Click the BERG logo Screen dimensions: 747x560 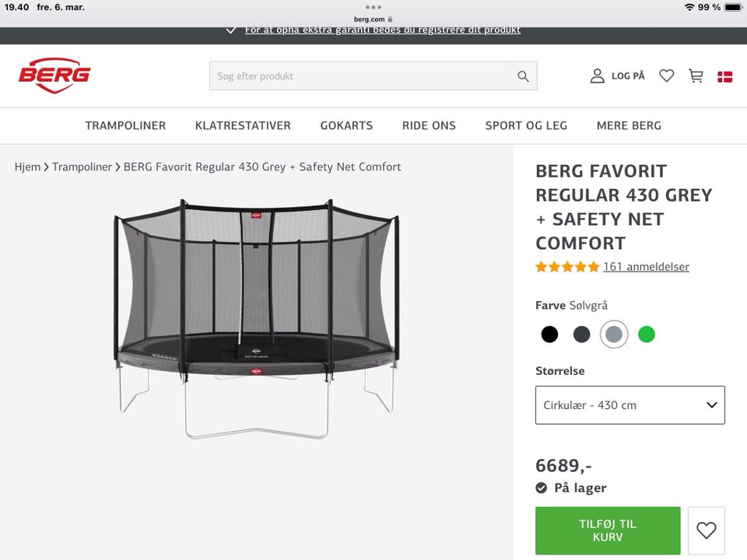[x=54, y=75]
